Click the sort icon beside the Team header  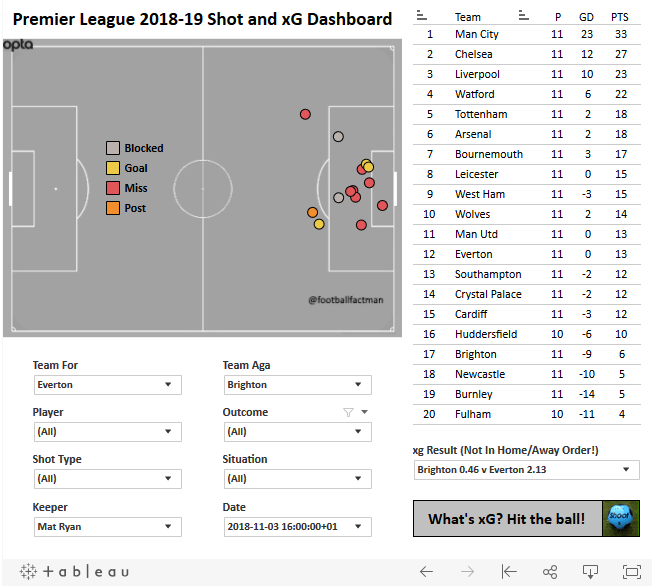(524, 16)
